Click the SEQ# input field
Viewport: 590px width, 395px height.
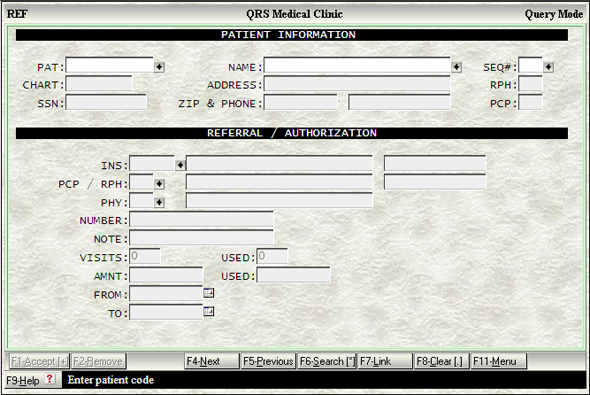tap(530, 65)
